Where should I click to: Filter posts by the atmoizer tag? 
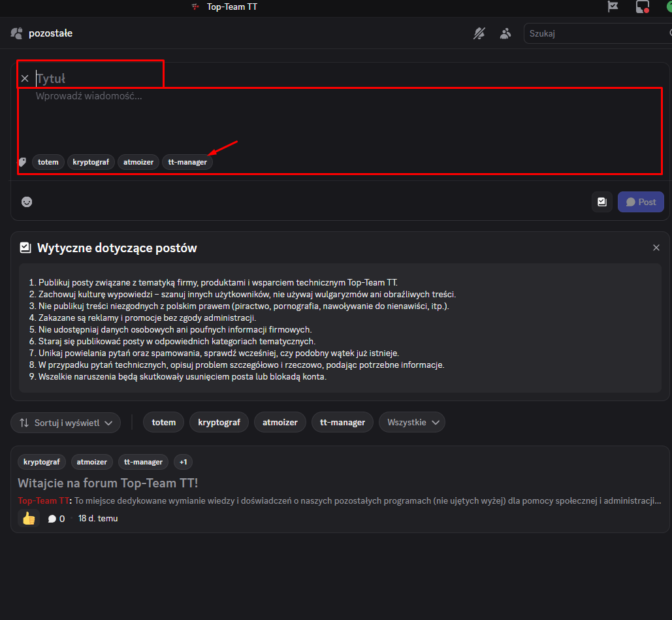280,422
